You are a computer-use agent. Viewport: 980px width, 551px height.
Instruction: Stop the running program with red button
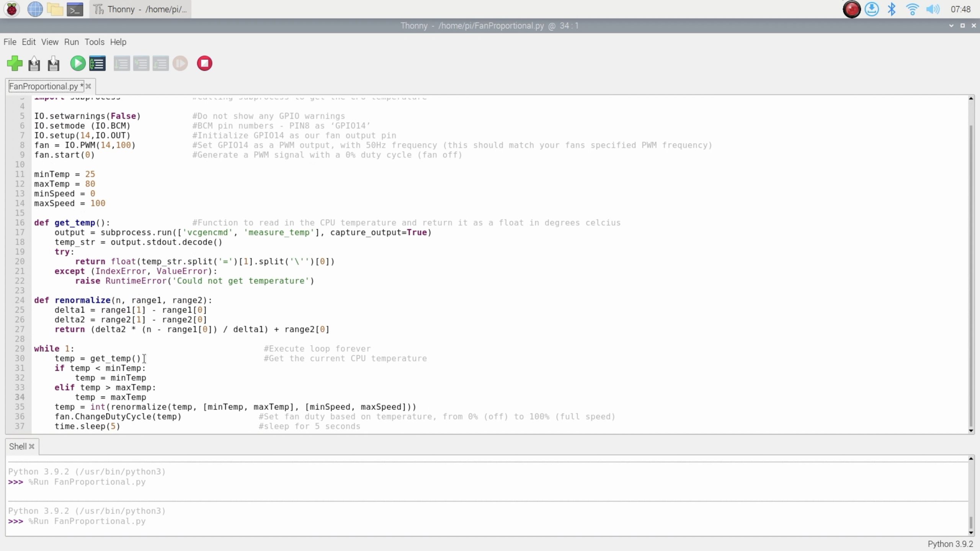[x=204, y=64]
